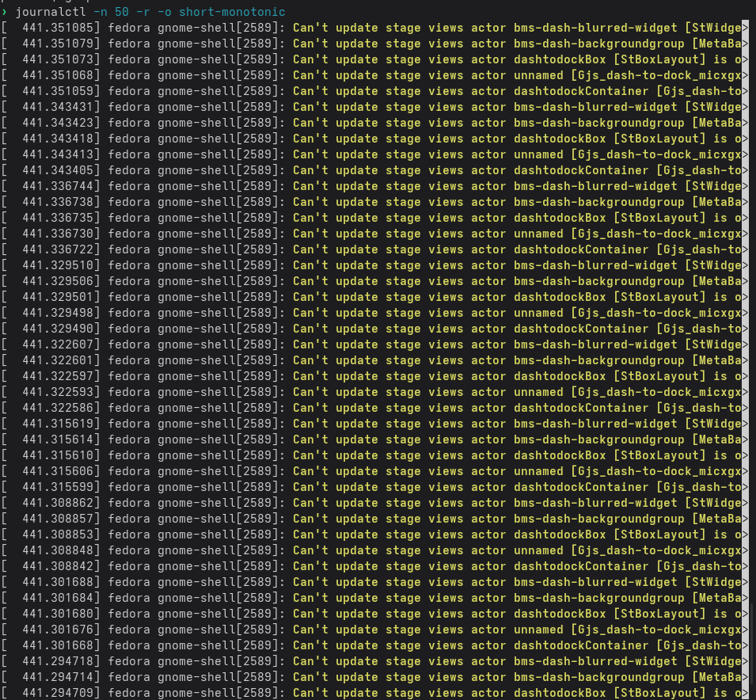Click the timestamp 441.308853
The width and height of the screenshot is (756, 700).
click(x=58, y=535)
